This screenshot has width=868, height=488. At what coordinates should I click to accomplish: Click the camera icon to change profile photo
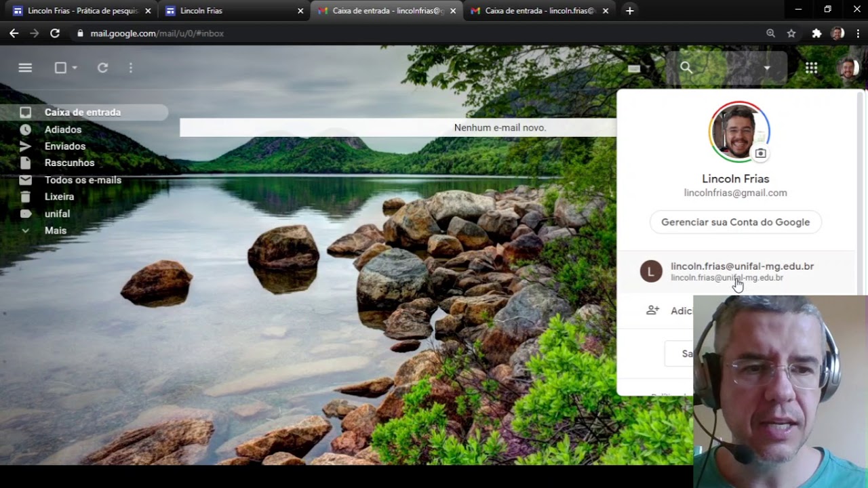pyautogui.click(x=760, y=154)
